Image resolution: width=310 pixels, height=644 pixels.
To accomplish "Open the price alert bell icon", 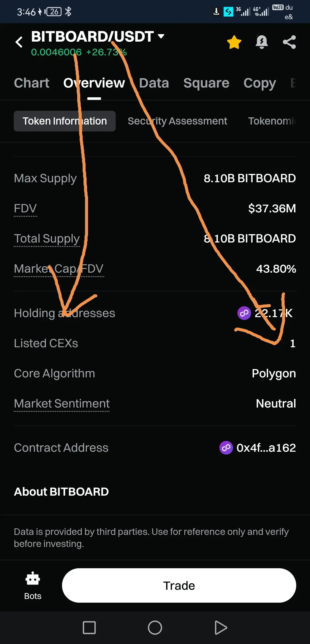I will [x=261, y=42].
